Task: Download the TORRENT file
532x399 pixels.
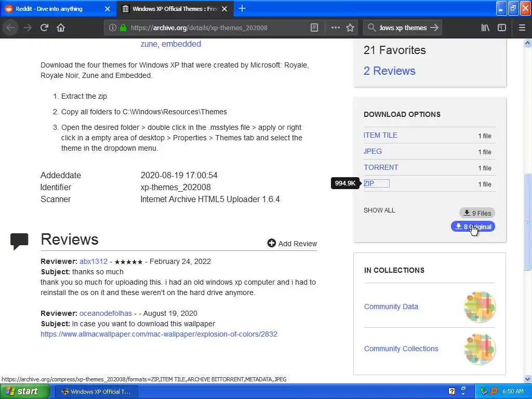Action: coord(381,167)
